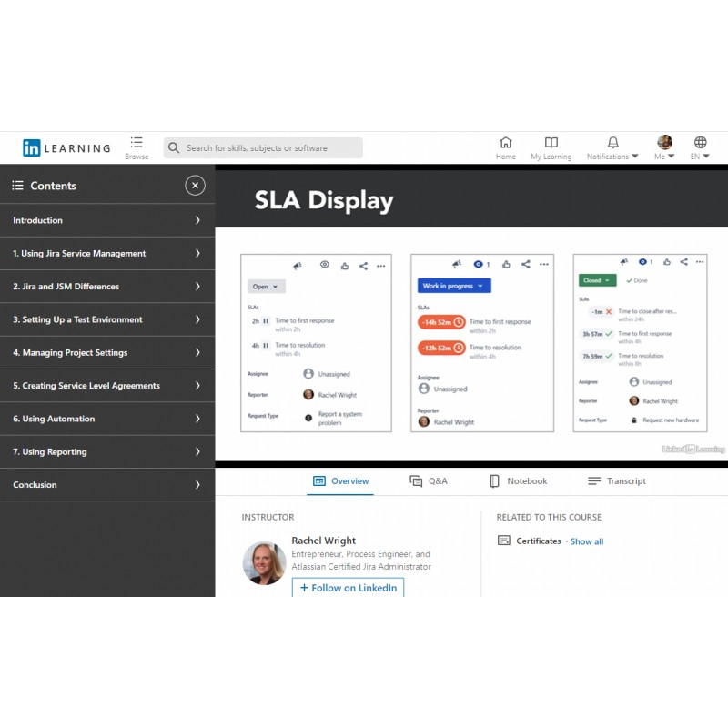Expand 2. Jira and JSM Differences
Image resolution: width=728 pixels, height=728 pixels.
[x=107, y=286]
